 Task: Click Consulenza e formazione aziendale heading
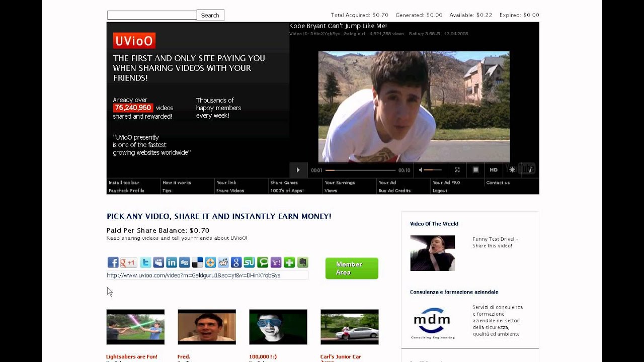(454, 292)
